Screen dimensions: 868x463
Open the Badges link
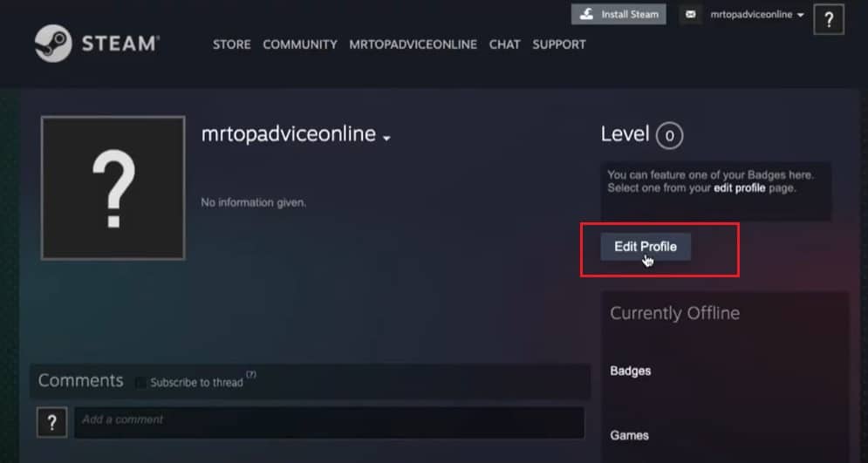click(630, 371)
